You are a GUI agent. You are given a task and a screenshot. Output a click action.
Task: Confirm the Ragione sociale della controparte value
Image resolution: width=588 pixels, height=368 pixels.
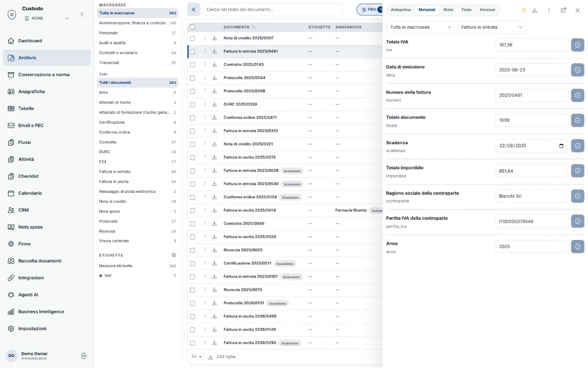click(577, 196)
